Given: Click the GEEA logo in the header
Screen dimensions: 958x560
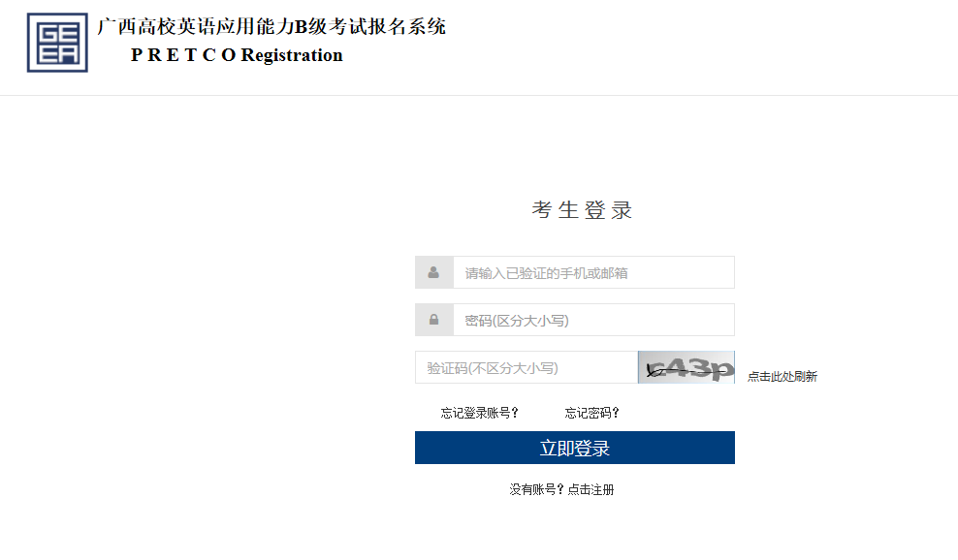Looking at the screenshot, I should [57, 43].
